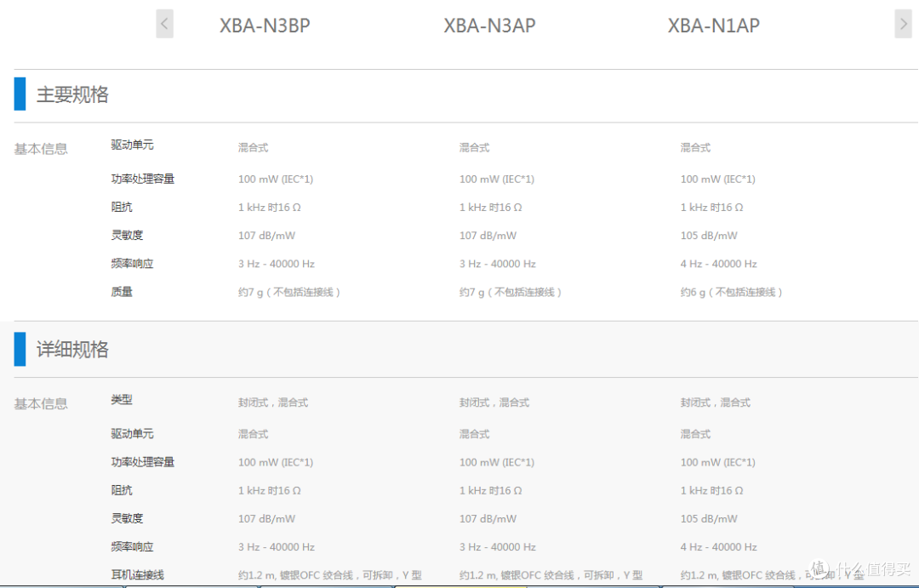Image resolution: width=919 pixels, height=588 pixels.
Task: Choose the XBA-N1AP product title
Action: click(x=713, y=26)
